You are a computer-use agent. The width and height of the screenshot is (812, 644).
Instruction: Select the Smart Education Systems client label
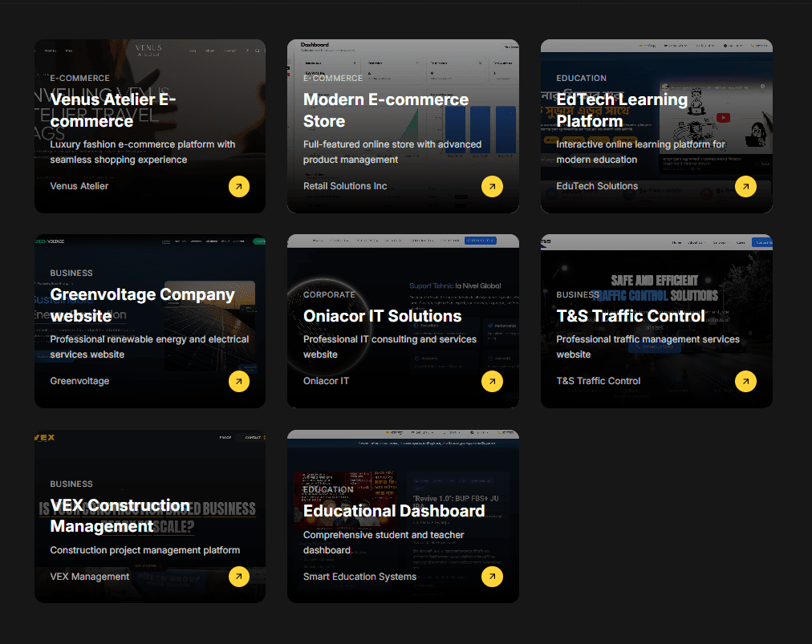point(359,577)
